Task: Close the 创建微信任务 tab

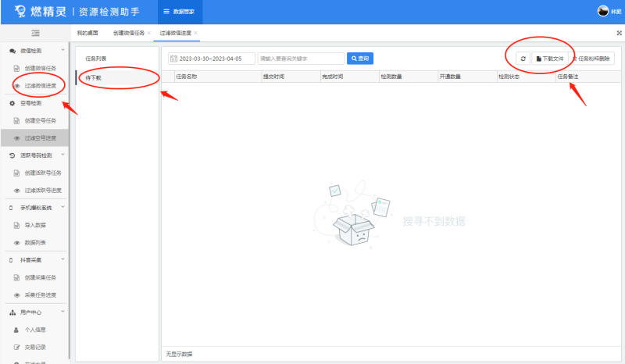Action: (x=149, y=34)
